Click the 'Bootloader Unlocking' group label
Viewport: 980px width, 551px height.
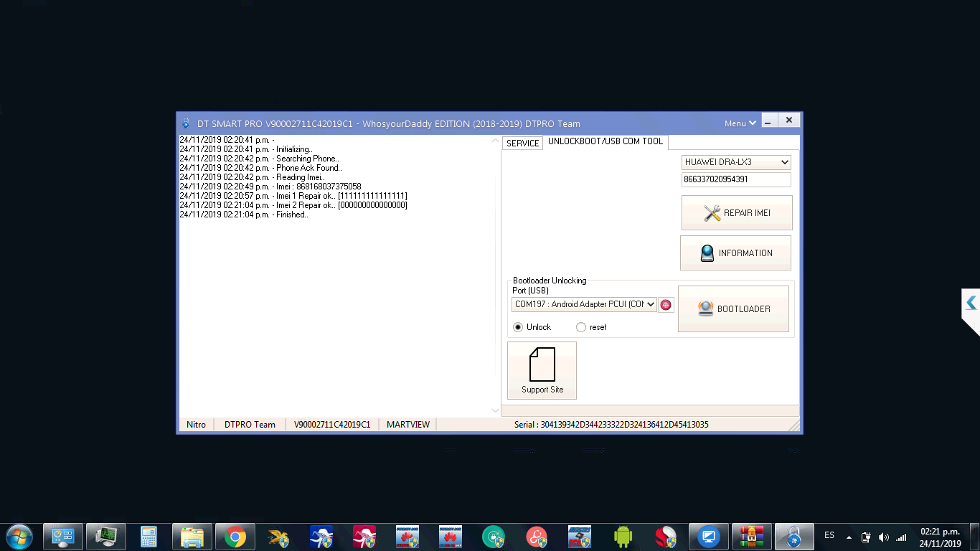(x=550, y=281)
